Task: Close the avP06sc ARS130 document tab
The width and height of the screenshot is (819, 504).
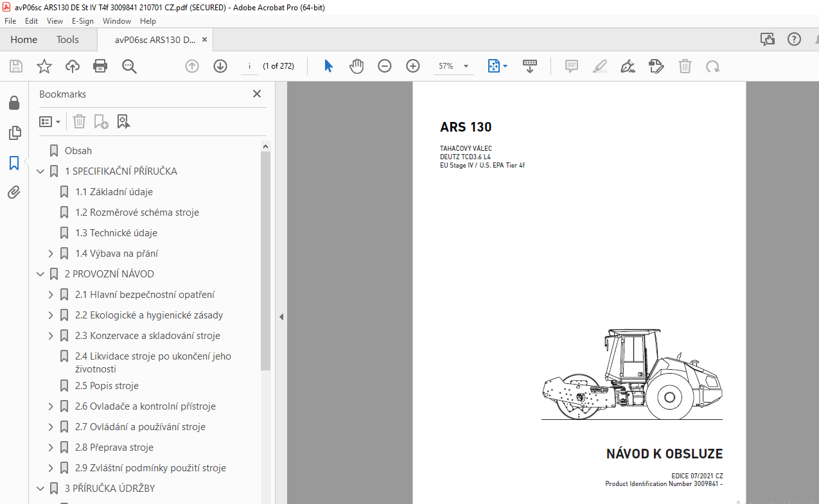Action: (204, 40)
